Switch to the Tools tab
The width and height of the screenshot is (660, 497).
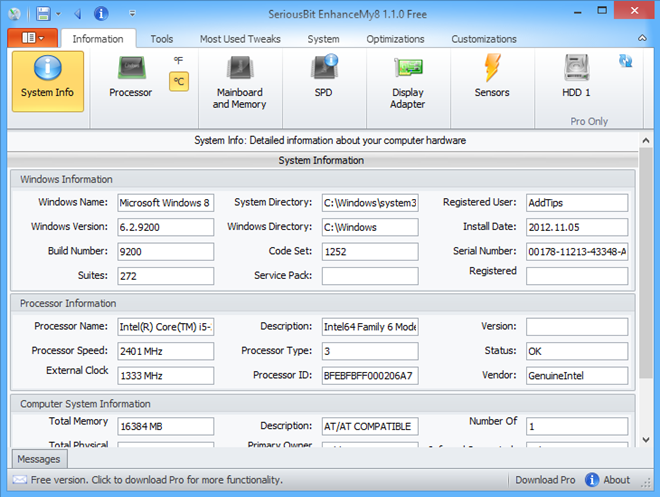pos(162,39)
